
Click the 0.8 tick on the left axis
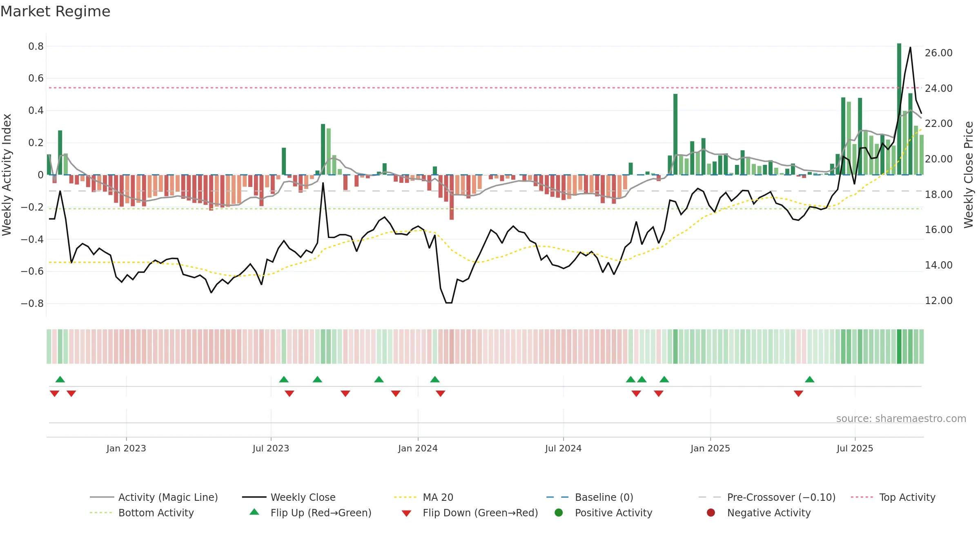pyautogui.click(x=36, y=46)
